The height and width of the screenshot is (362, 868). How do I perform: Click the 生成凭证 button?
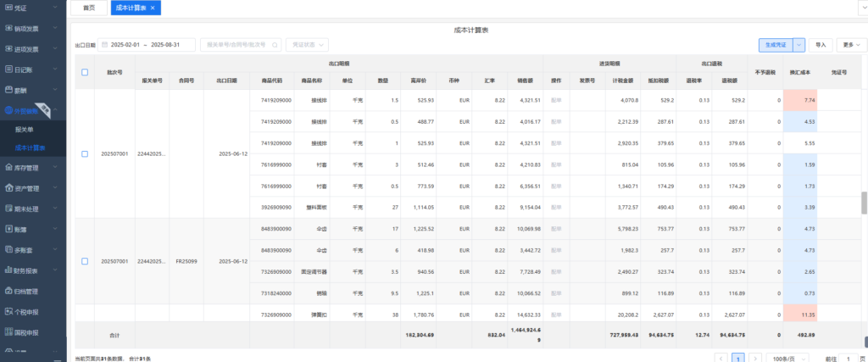click(x=775, y=44)
